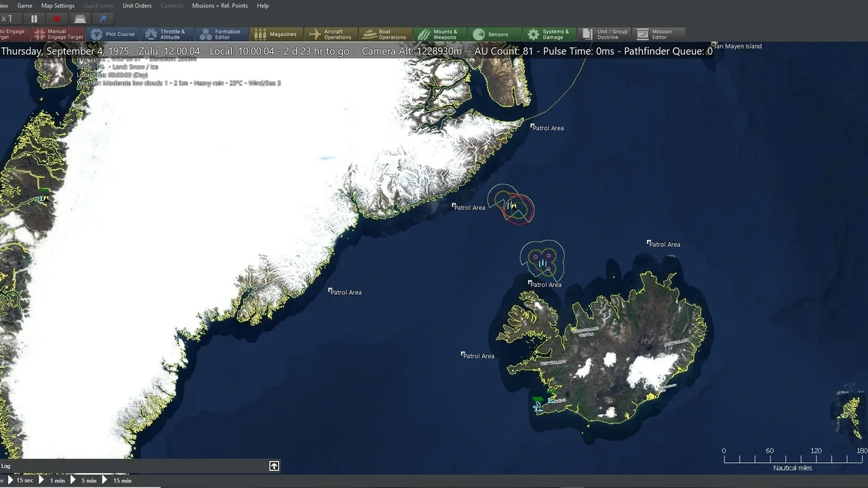This screenshot has width=868, height=488.
Task: Open the Game menu
Action: 24,5
